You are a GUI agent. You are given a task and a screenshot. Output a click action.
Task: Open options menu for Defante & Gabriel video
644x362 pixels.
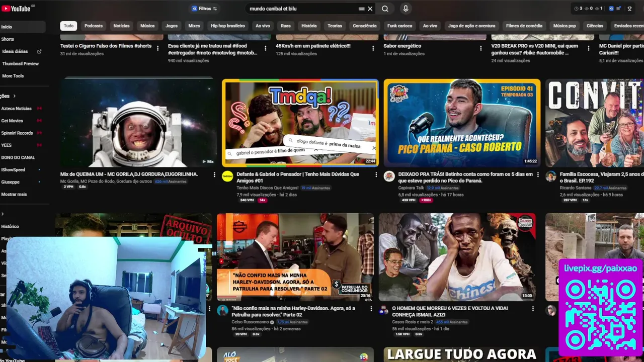click(376, 175)
